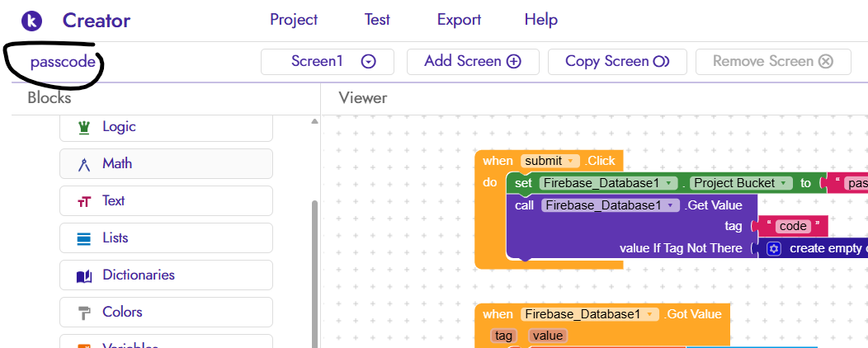Open Firebase_Database1 dropdown in the call block
Screen dimensions: 868x348
pyautogui.click(x=611, y=205)
